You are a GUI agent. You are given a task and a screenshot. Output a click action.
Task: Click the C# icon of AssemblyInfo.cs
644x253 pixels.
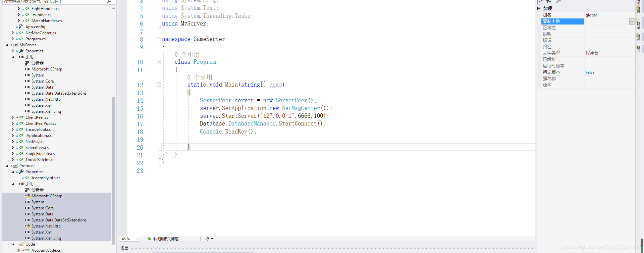[27, 178]
